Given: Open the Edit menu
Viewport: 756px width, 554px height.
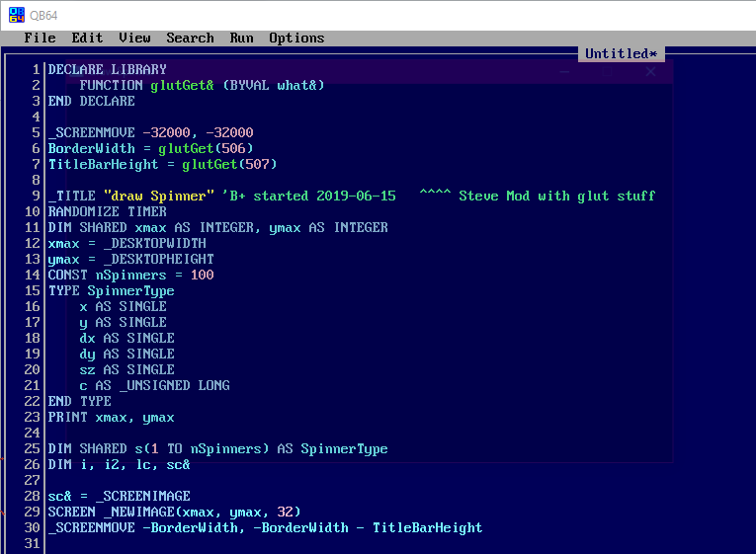Looking at the screenshot, I should click(87, 38).
